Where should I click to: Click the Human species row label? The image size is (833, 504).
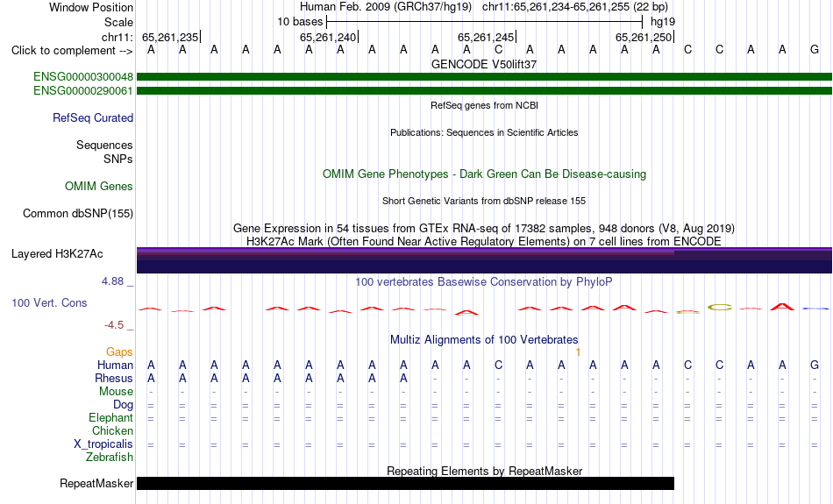(115, 366)
